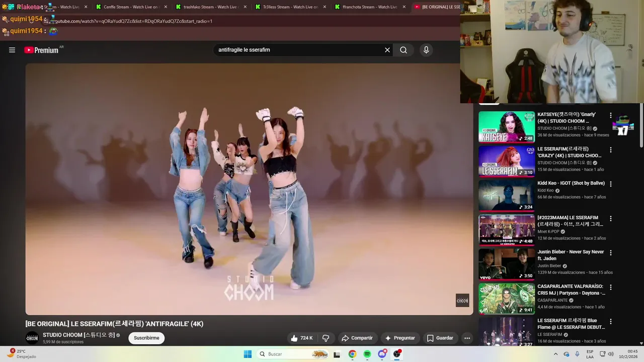644x362 pixels.
Task: Click the Compartir share button
Action: coord(357,338)
